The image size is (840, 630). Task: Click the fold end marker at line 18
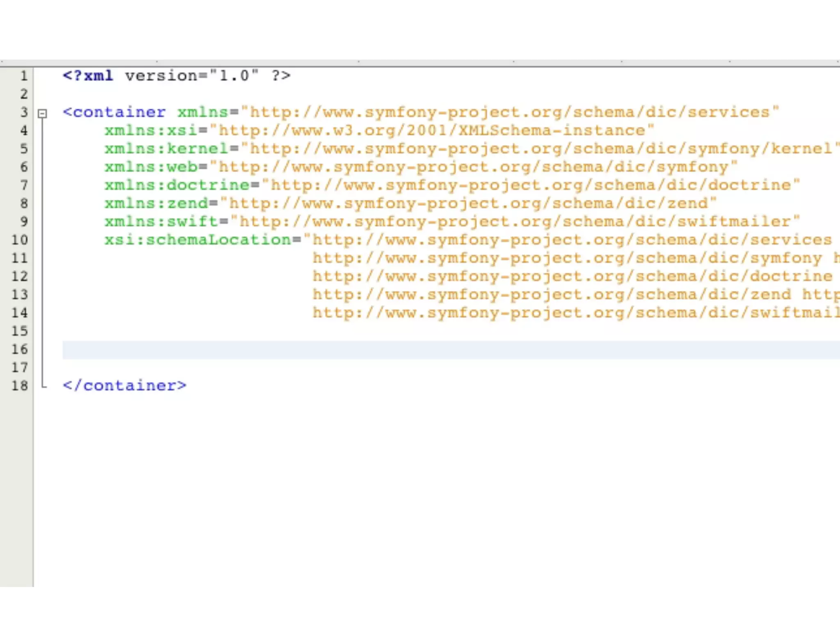coord(43,386)
